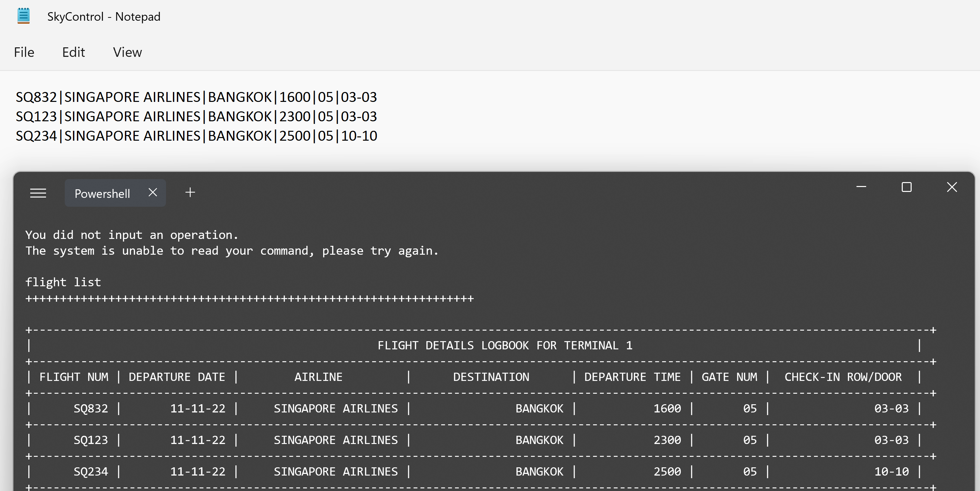Click the 10-10 check-in cell in terminal
This screenshot has width=980, height=491.
[891, 472]
